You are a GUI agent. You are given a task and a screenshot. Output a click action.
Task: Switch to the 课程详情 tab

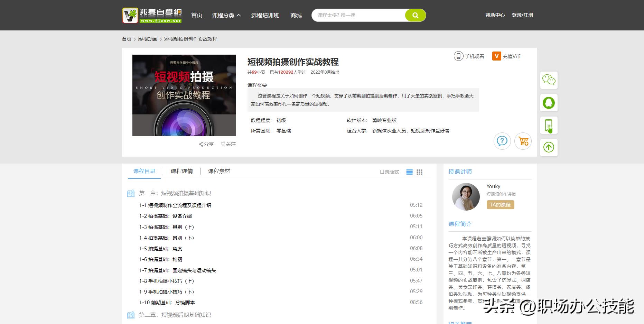[181, 170]
